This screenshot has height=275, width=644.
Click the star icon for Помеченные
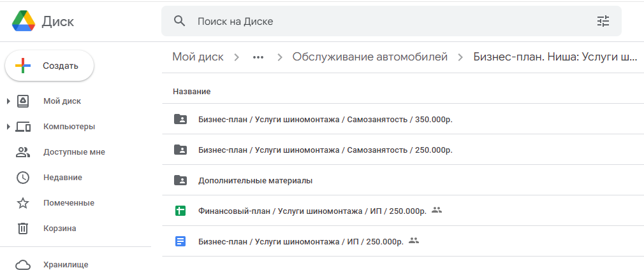point(23,203)
